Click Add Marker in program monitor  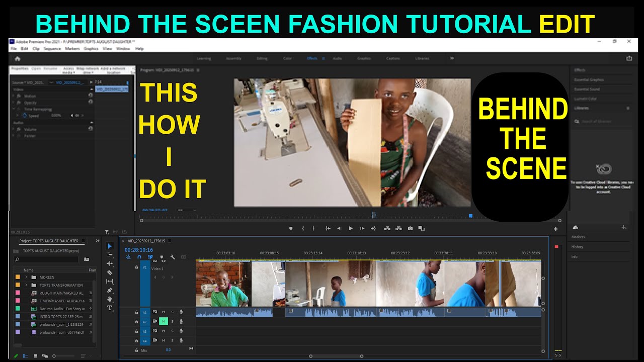(291, 228)
